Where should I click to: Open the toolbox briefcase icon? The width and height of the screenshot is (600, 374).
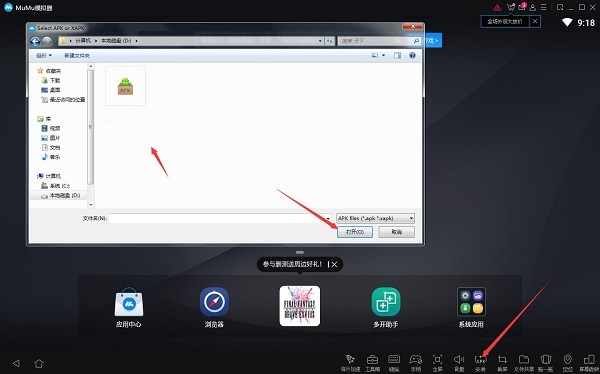372,362
